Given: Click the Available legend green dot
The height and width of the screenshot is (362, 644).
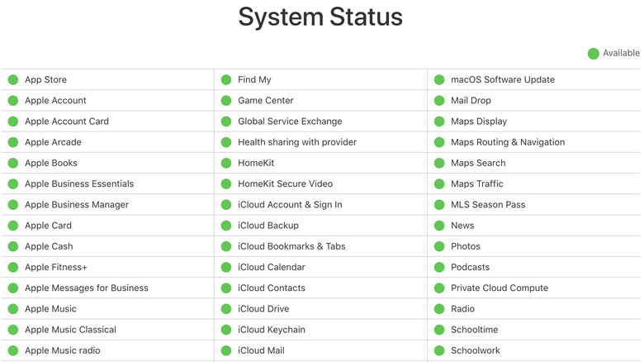Looking at the screenshot, I should point(593,54).
